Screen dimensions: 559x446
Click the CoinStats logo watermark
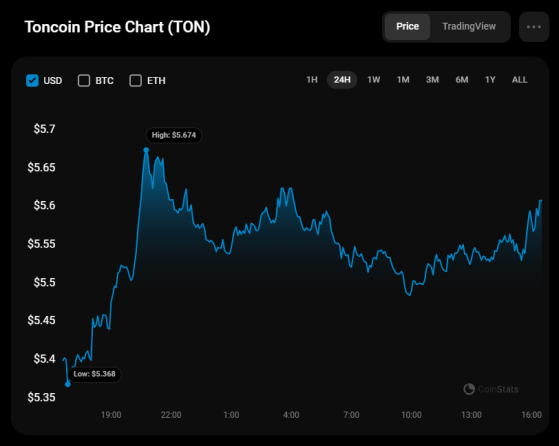coord(491,389)
